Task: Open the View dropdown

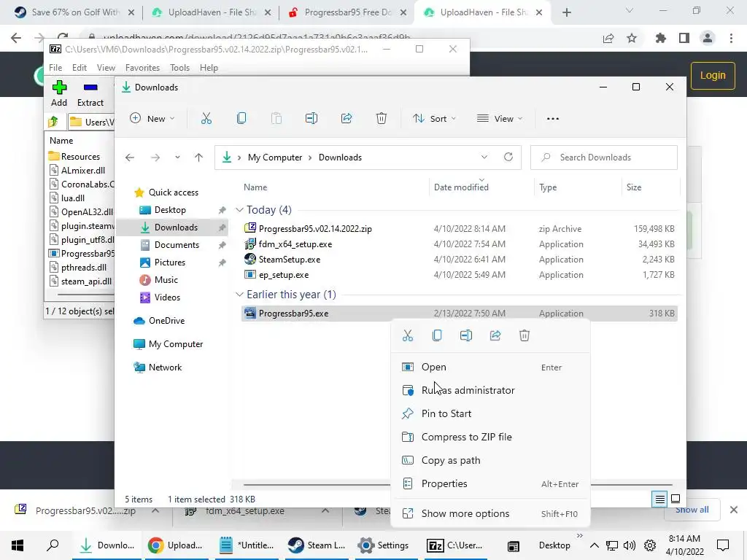Action: (x=500, y=119)
